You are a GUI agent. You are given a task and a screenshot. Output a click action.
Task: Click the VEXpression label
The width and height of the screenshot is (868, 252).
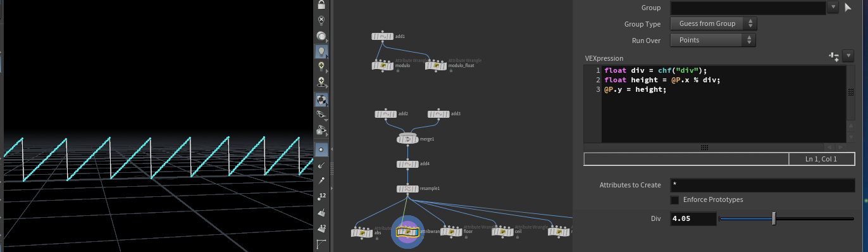604,58
